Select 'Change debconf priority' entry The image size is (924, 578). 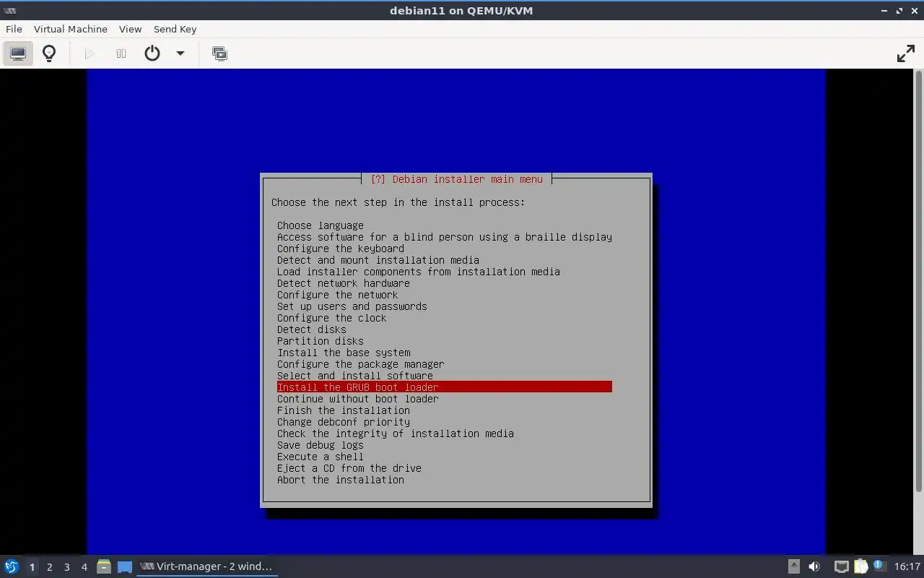click(x=343, y=422)
